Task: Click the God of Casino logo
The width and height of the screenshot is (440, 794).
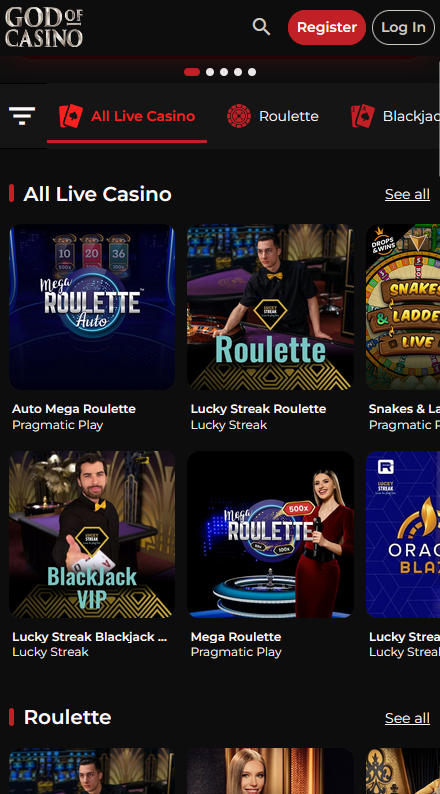Action: (x=44, y=27)
